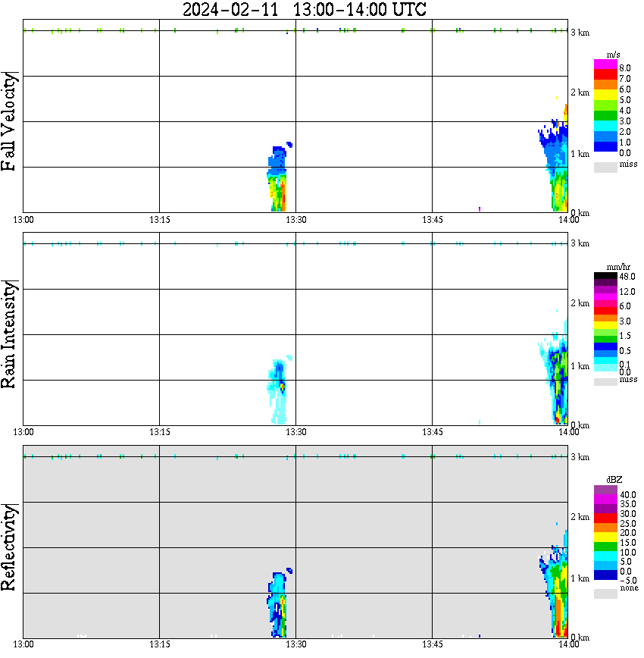644x658 pixels.
Task: Click "13:30" under the Rain Intensity plot
Action: click(296, 432)
